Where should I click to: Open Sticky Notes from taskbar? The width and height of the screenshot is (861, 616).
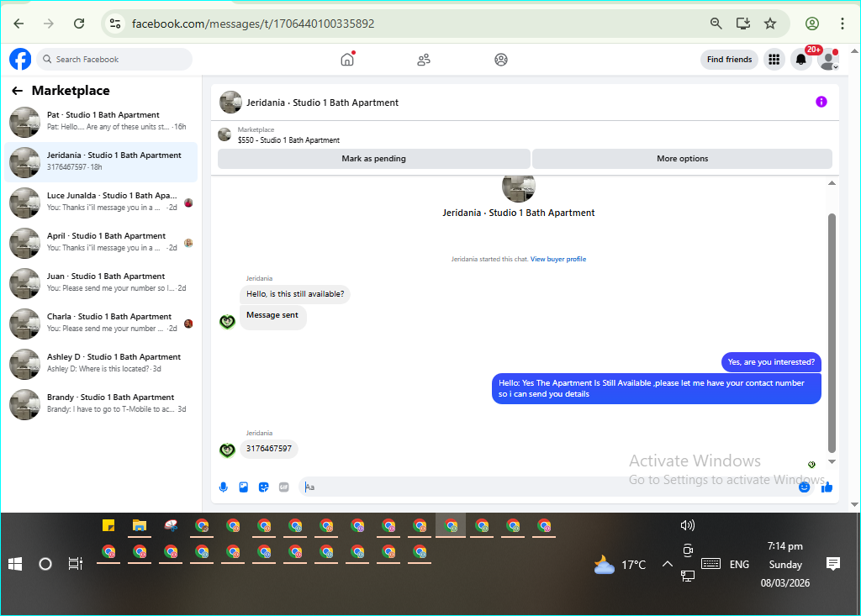coord(108,526)
